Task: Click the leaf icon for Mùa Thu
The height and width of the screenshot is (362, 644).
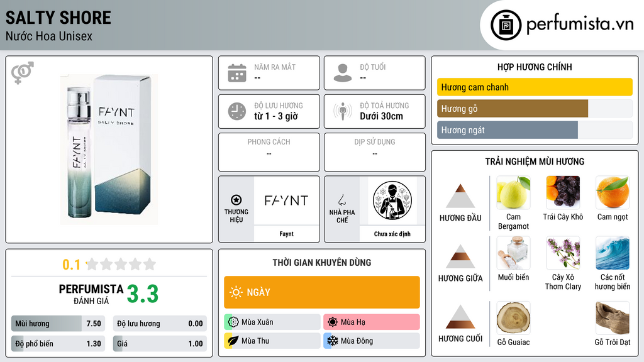Action: pyautogui.click(x=233, y=341)
